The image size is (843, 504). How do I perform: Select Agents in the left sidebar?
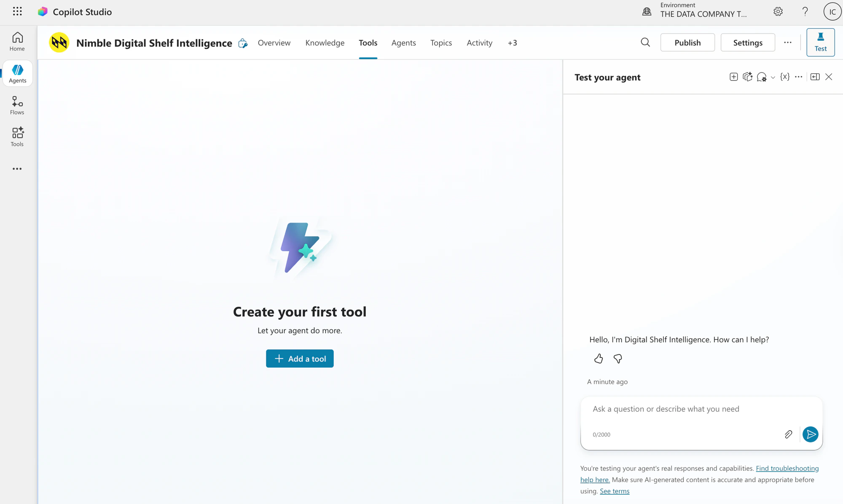tap(17, 74)
